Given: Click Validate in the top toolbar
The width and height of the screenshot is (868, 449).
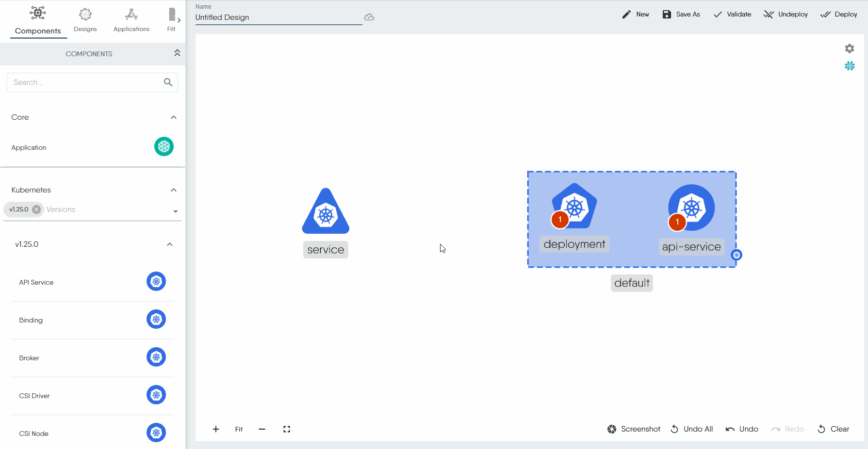Looking at the screenshot, I should tap(732, 15).
